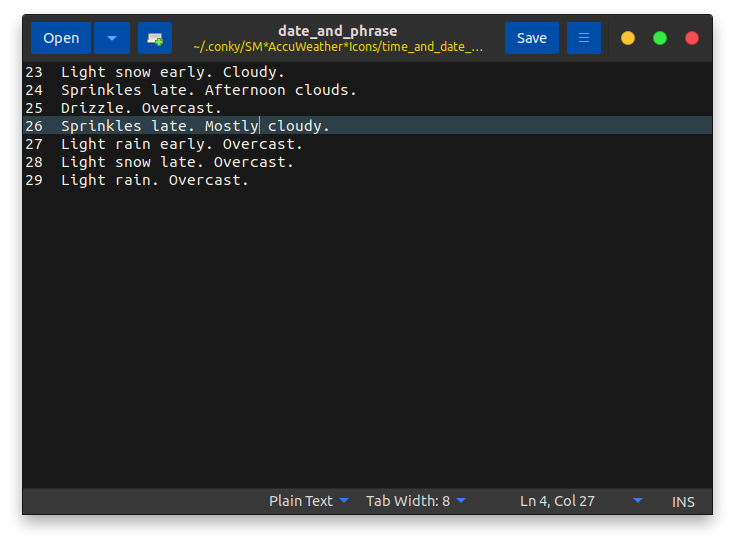Click the red close circle
Screen dimensions: 735x545
coord(692,38)
